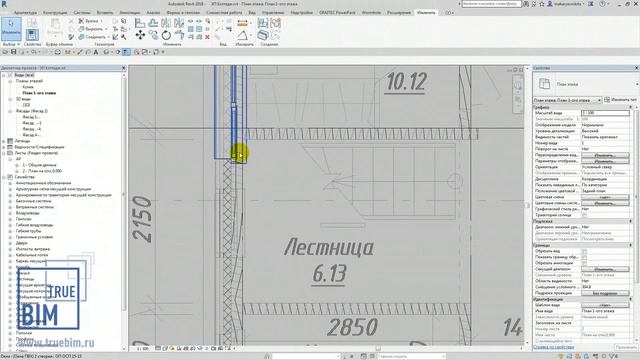Screen dimensions: 640x360
Task: Collapse the Views (Виды) tree root
Action: [x=4, y=75]
